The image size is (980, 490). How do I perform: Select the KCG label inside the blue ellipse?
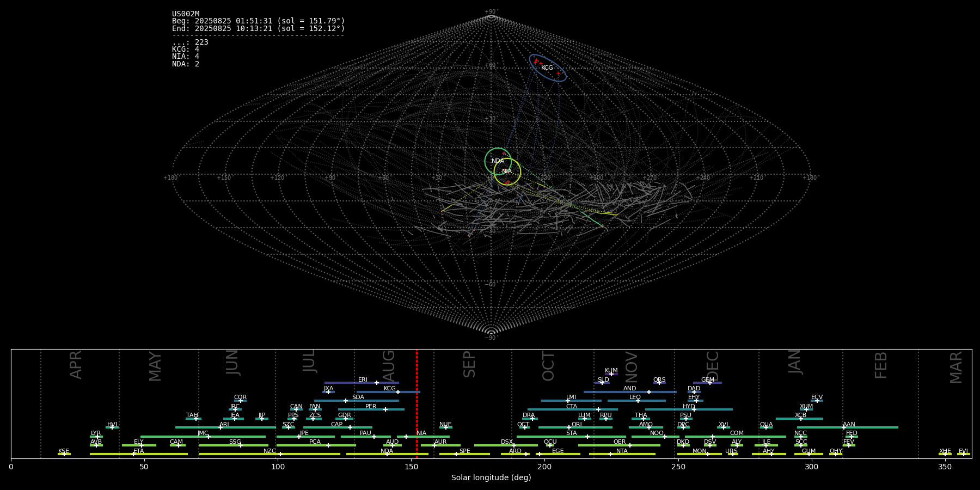(547, 68)
